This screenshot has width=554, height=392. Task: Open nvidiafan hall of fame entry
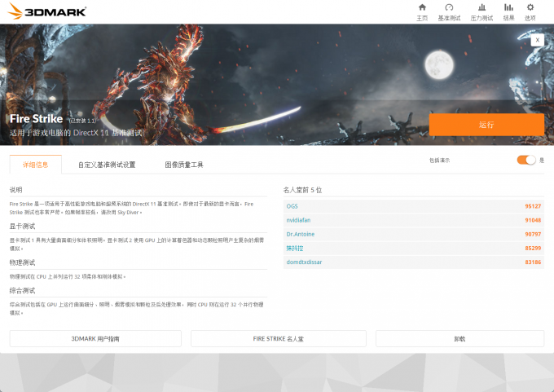pyautogui.click(x=298, y=220)
